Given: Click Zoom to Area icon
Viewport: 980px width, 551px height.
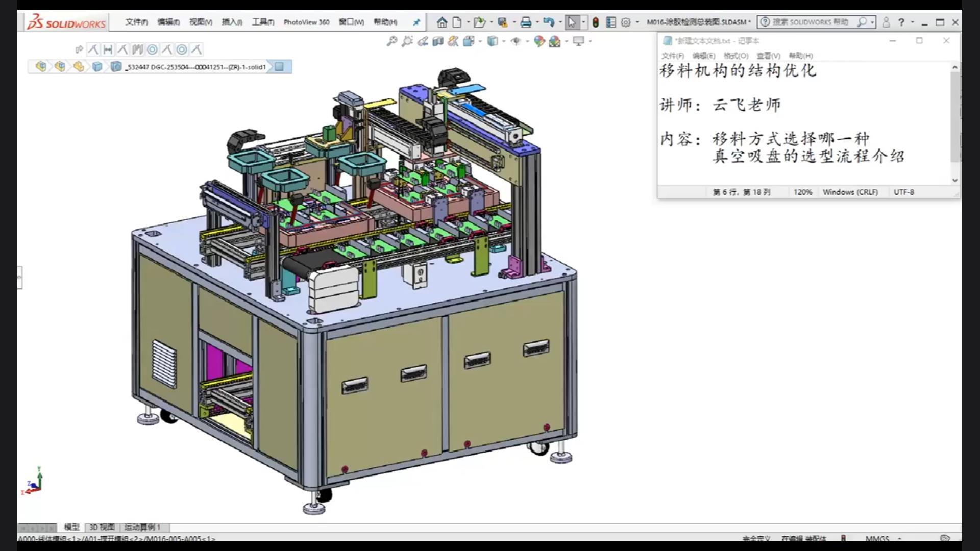Looking at the screenshot, I should click(407, 41).
